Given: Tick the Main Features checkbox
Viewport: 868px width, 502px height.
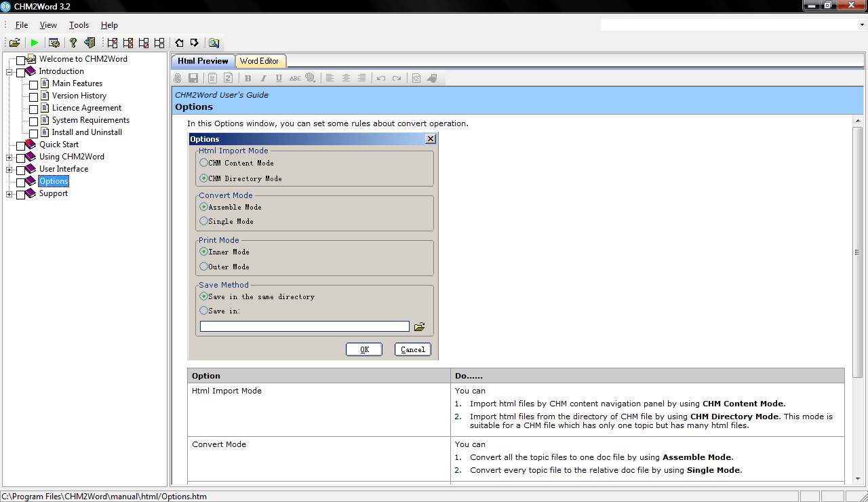Looking at the screenshot, I should pos(34,85).
